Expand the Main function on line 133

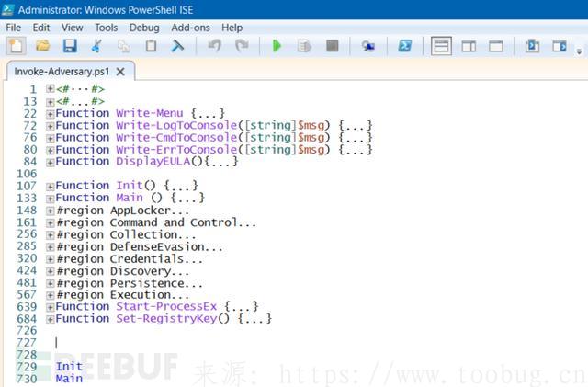click(51, 199)
